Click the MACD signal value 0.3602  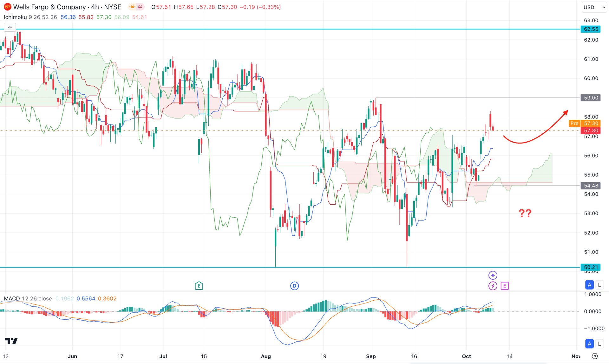coord(107,298)
